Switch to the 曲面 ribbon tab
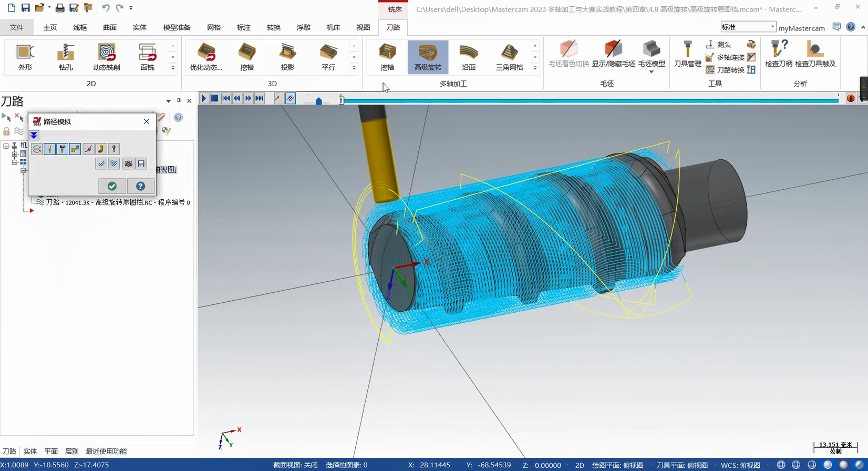Viewport: 868px width, 471px height. point(110,27)
